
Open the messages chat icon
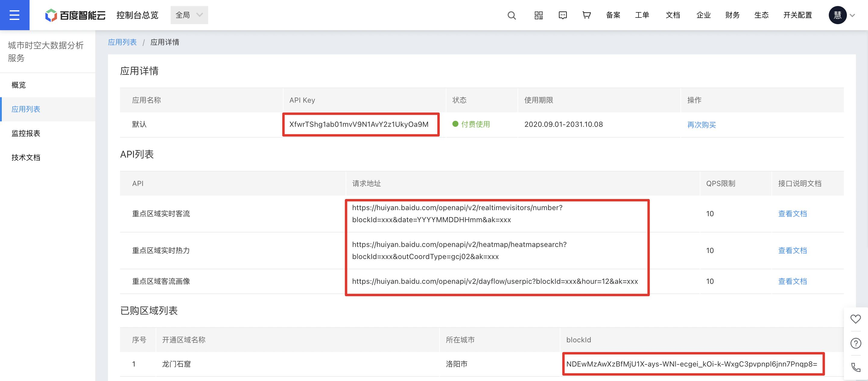tap(563, 15)
